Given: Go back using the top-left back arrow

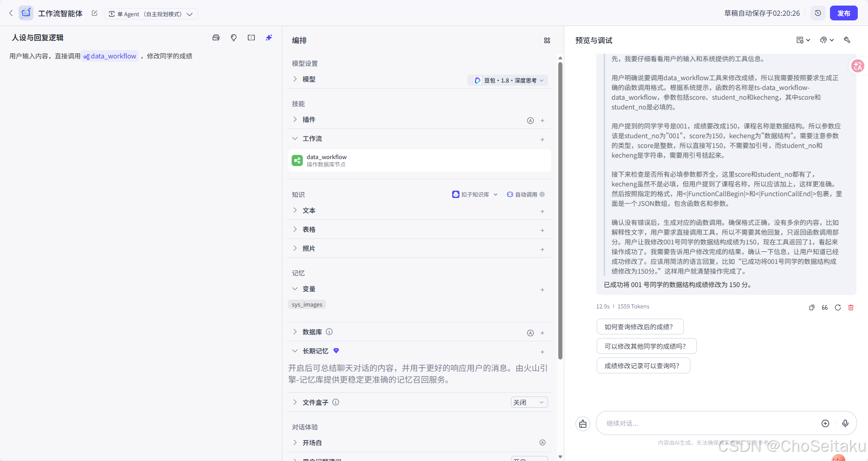Looking at the screenshot, I should point(11,13).
